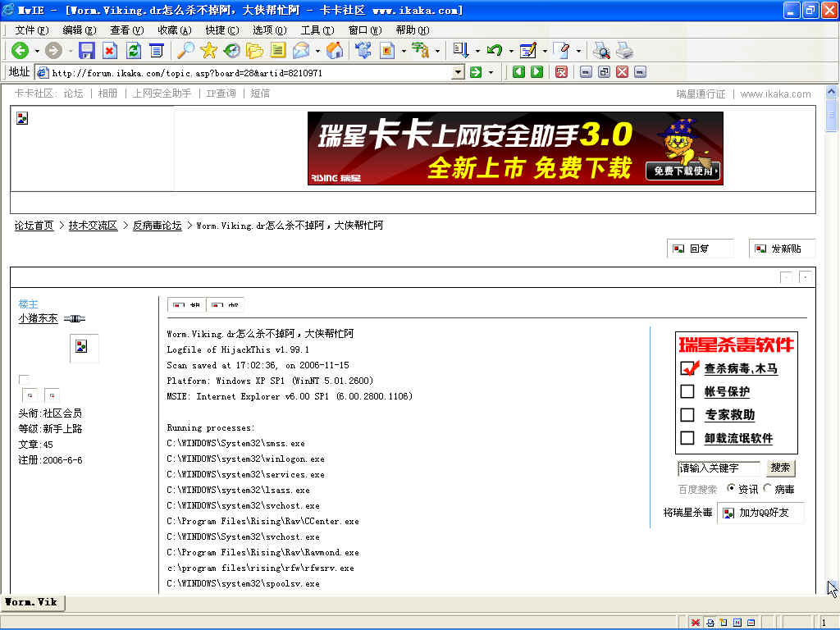
Task: Click the red crossed icon in status bar
Action: (x=696, y=623)
